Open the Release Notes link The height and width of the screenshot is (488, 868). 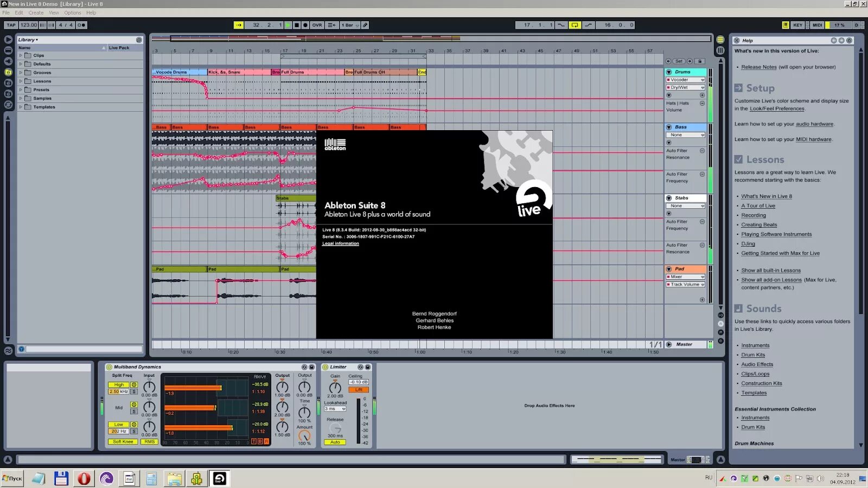coord(759,67)
